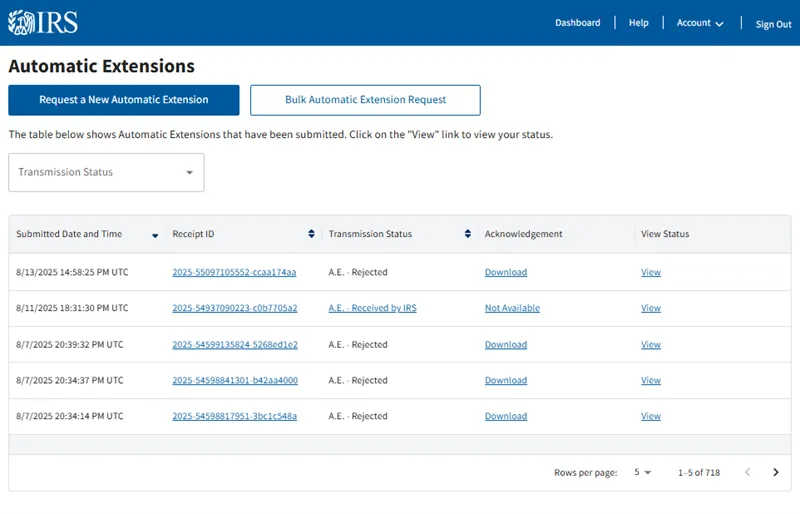Open receipt 2025-54599135824-5268ed1e2

tap(235, 345)
